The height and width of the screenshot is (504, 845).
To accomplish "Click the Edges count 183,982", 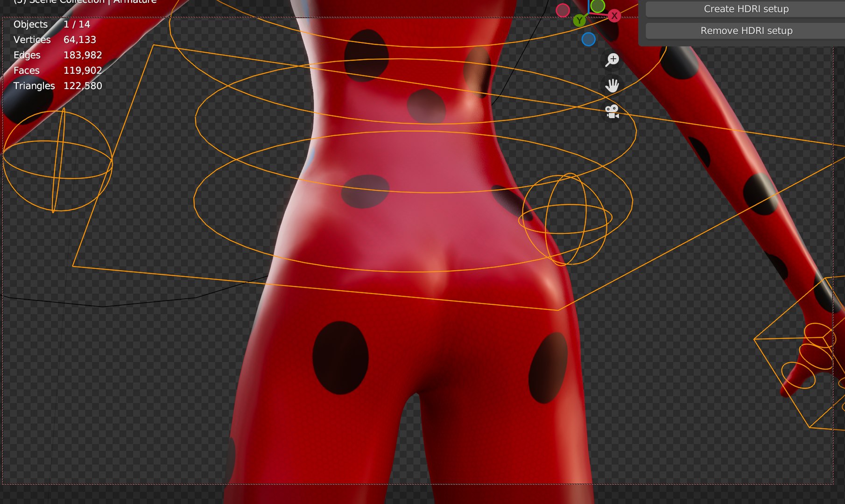I will (x=83, y=55).
